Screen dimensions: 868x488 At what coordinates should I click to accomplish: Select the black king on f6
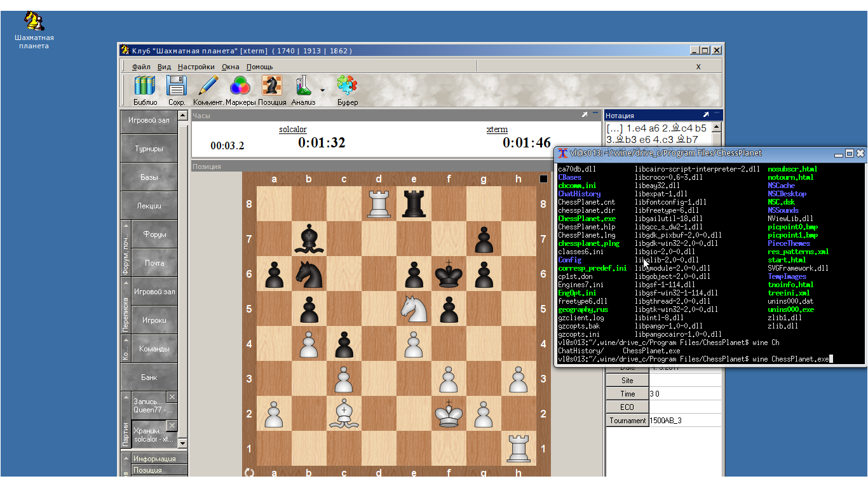[x=449, y=273]
